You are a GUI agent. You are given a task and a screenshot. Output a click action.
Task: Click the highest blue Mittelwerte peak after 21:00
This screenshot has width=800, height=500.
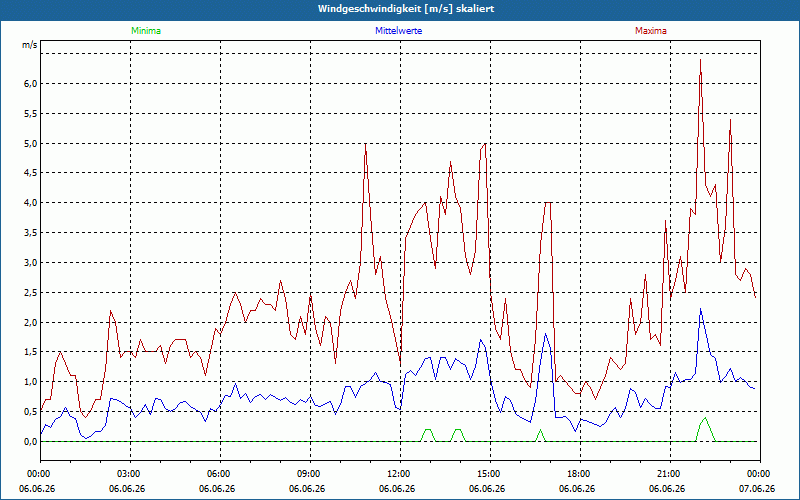pyautogui.click(x=701, y=309)
